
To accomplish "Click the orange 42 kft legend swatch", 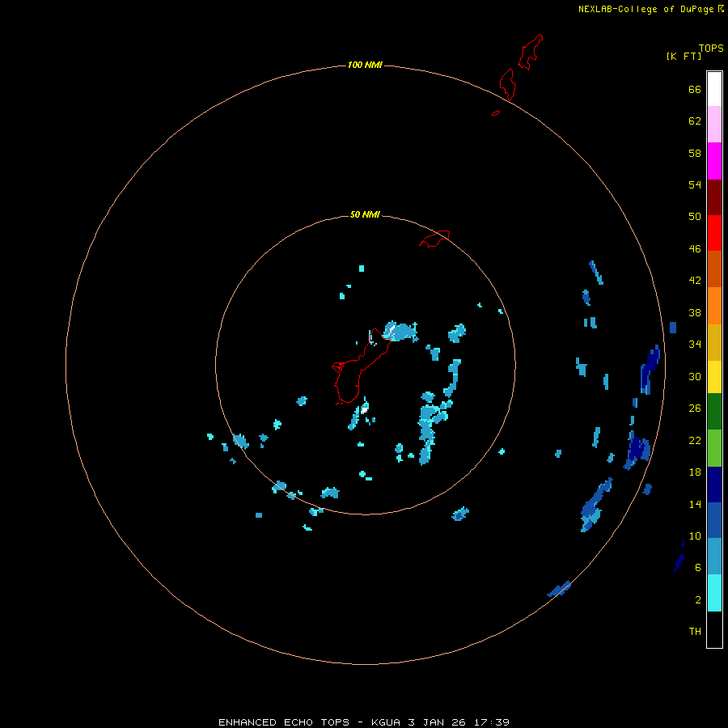I will (714, 306).
